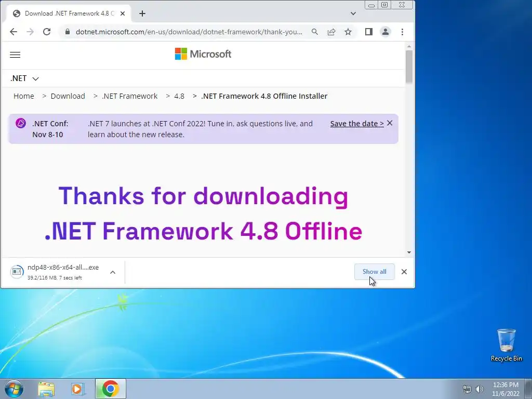Click Show all downloads
532x399 pixels.
[x=374, y=272]
